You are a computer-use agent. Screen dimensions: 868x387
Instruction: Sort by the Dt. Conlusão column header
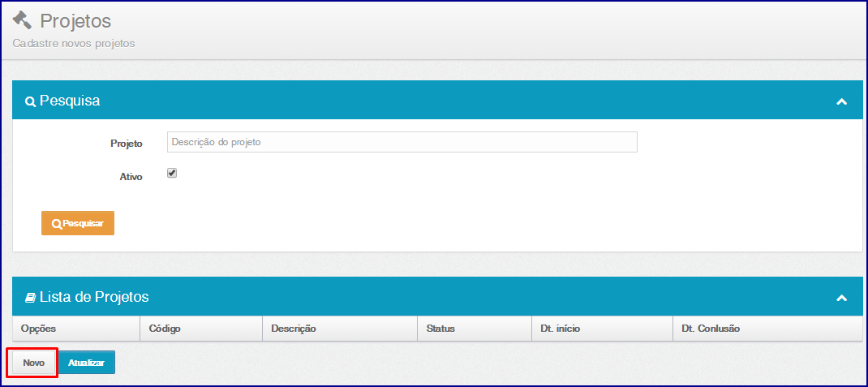[x=767, y=329]
